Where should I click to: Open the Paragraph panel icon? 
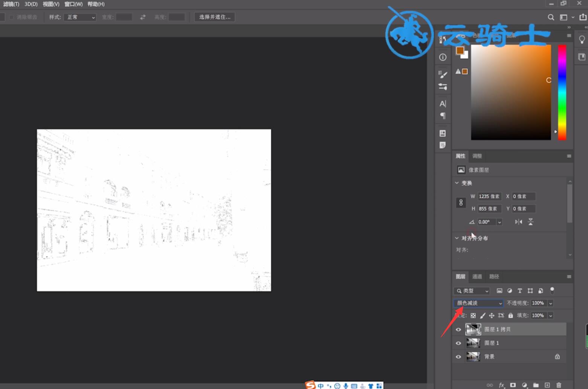[443, 116]
